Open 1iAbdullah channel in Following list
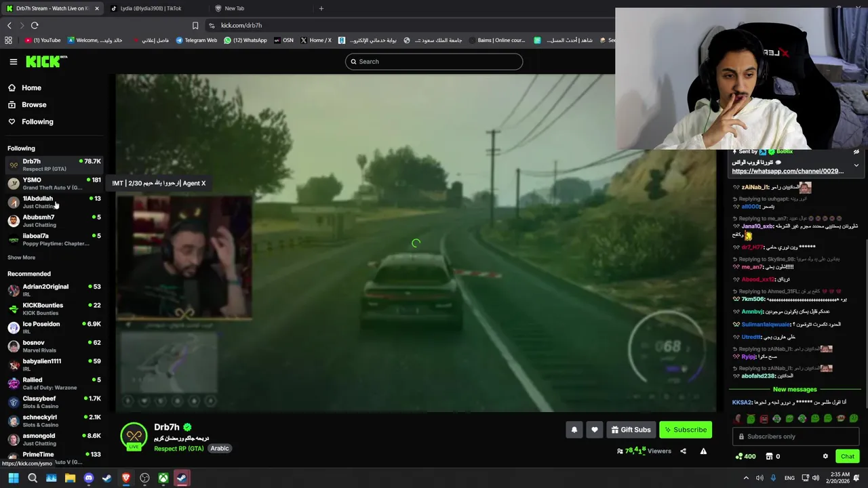 point(54,202)
